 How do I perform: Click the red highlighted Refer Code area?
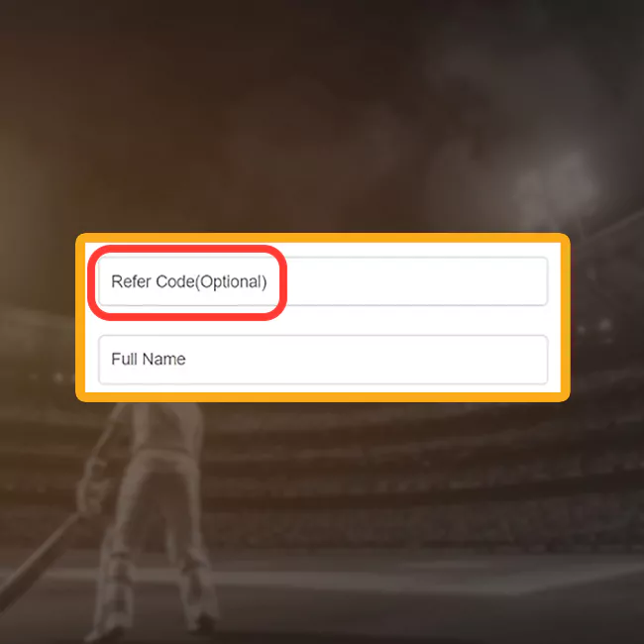pos(187,282)
